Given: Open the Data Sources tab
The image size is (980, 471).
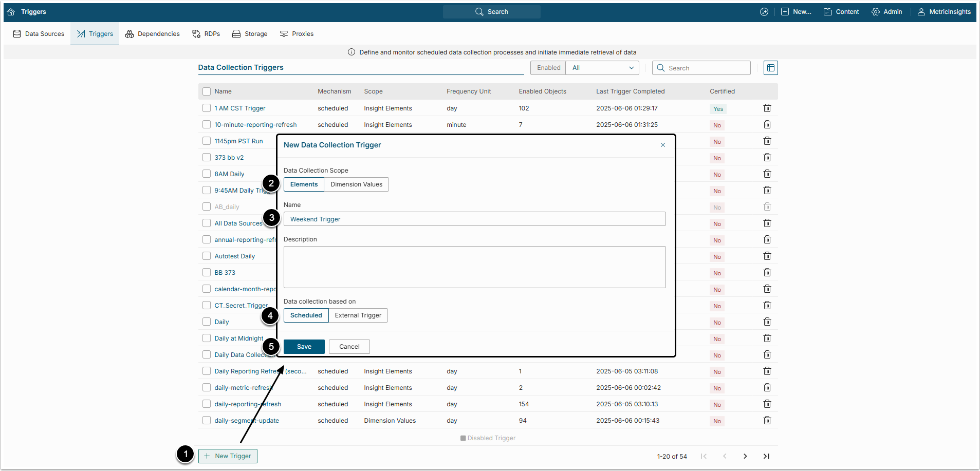Looking at the screenshot, I should click(39, 34).
